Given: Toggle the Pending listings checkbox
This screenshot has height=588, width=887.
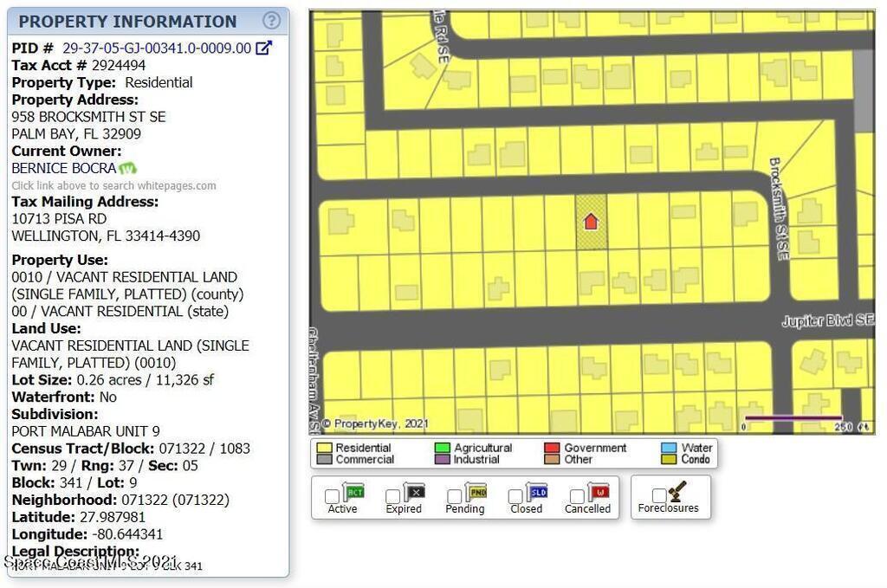Looking at the screenshot, I should pyautogui.click(x=454, y=496).
